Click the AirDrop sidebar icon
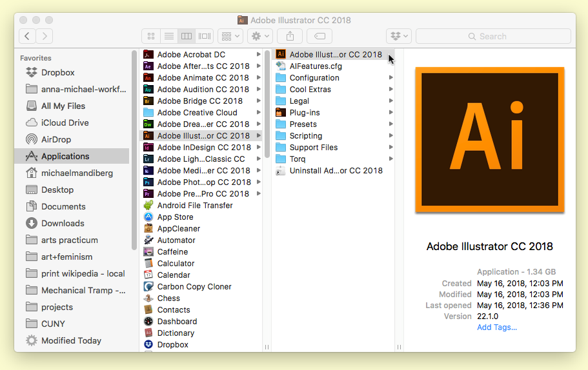This screenshot has width=588, height=370. (x=31, y=139)
